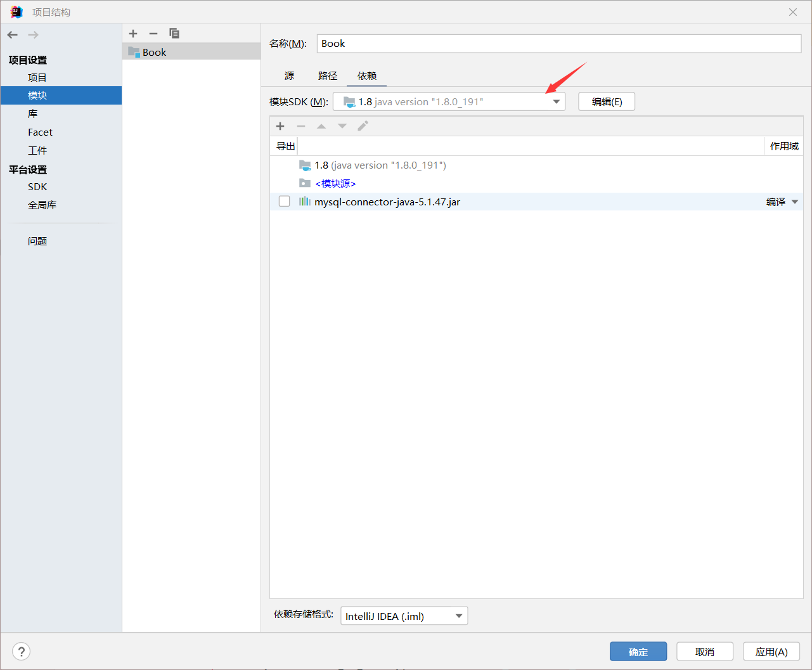Image resolution: width=812 pixels, height=670 pixels.
Task: Close the 项目结构 dialog
Action: (793, 12)
